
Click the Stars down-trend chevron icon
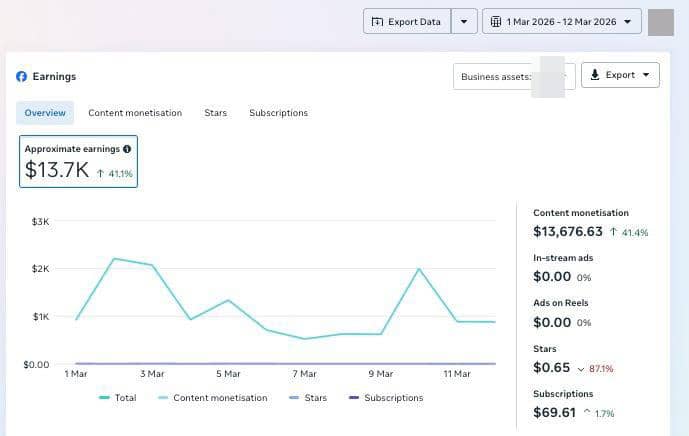tap(581, 369)
